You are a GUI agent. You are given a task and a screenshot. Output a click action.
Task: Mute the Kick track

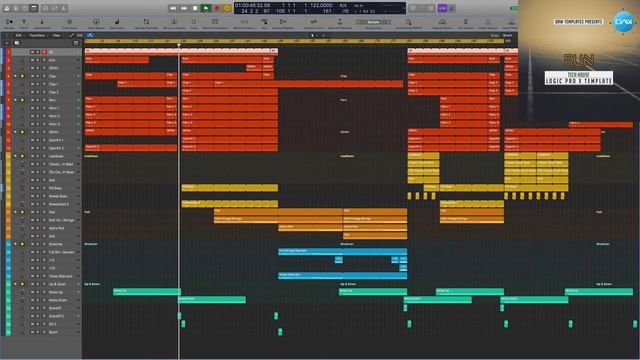coord(32,60)
